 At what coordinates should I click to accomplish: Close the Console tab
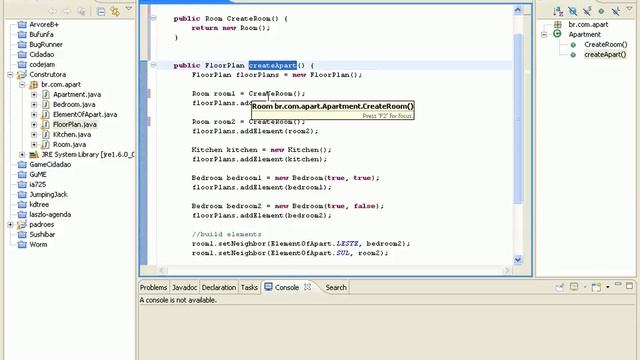[307, 287]
